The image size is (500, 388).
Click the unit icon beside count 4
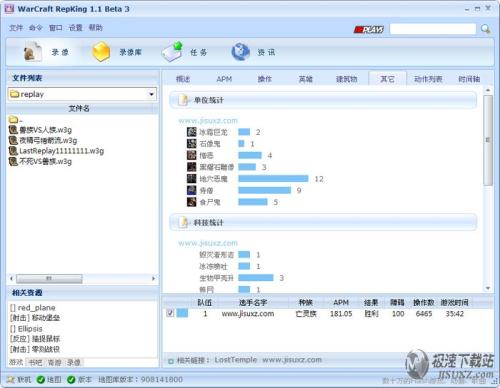[x=191, y=155]
